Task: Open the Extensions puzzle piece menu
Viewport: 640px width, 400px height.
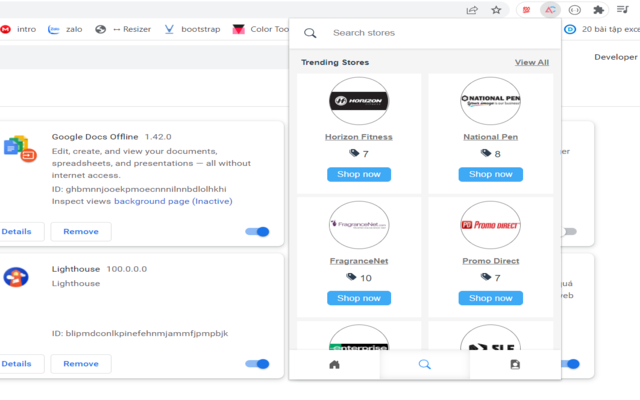Action: click(598, 10)
